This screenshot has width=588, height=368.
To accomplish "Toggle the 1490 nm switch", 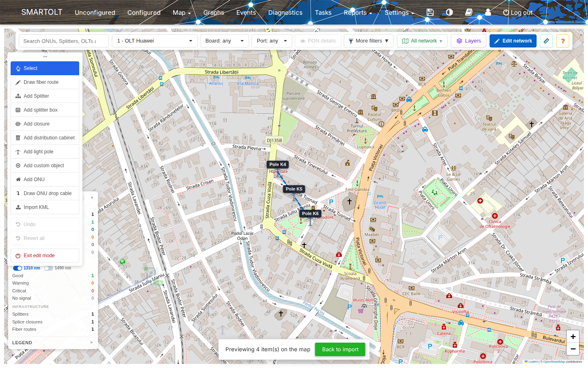I will (x=49, y=268).
